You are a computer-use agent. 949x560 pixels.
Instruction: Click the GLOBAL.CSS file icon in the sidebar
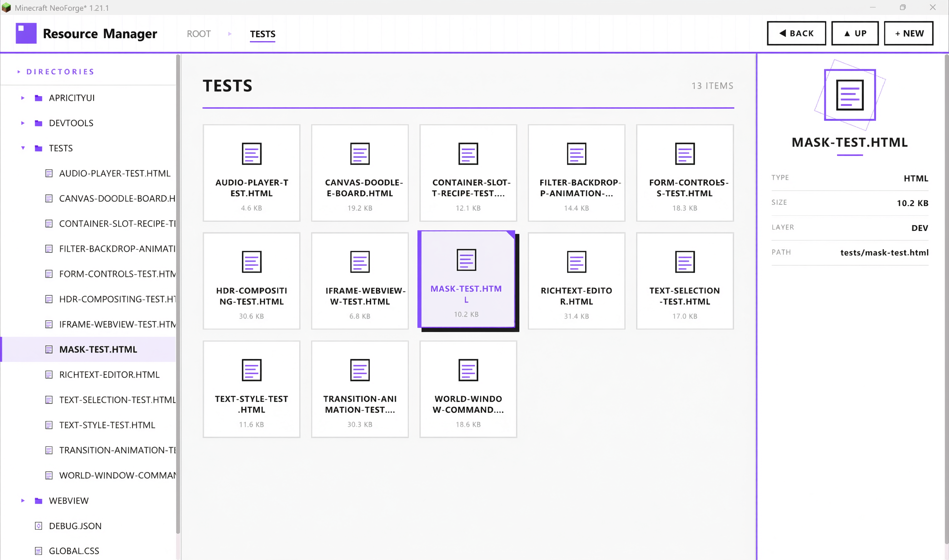click(39, 551)
